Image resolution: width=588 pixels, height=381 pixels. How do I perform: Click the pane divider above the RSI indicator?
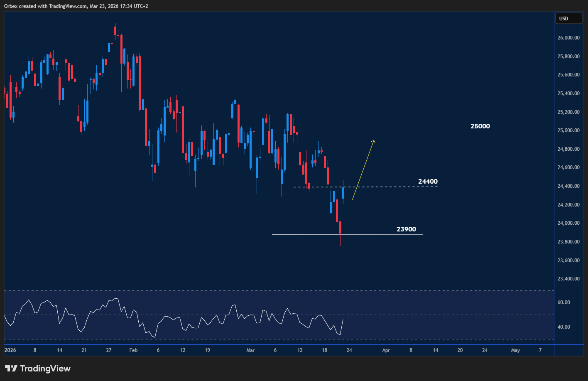[278, 284]
